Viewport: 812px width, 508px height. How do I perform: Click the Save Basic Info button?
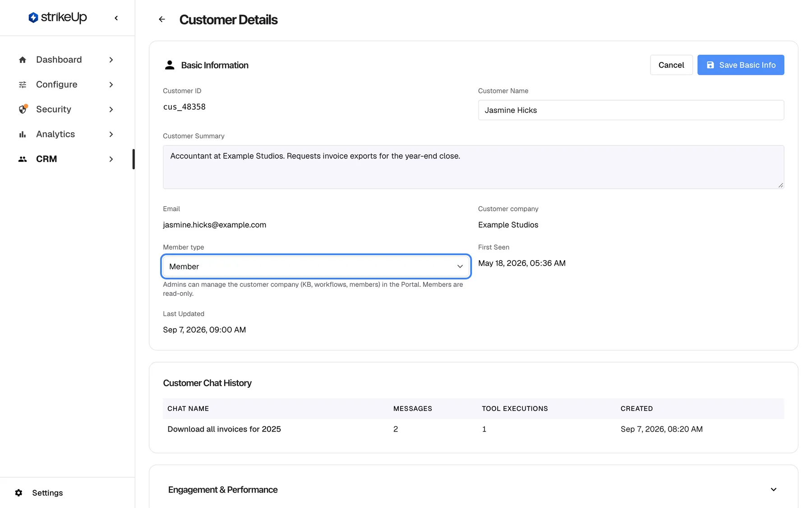[741, 65]
